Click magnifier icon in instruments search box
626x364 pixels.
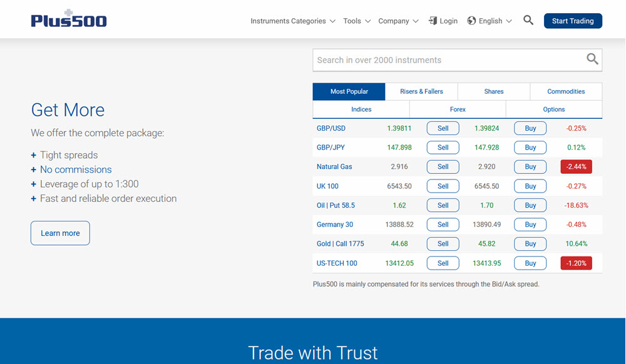pyautogui.click(x=592, y=59)
